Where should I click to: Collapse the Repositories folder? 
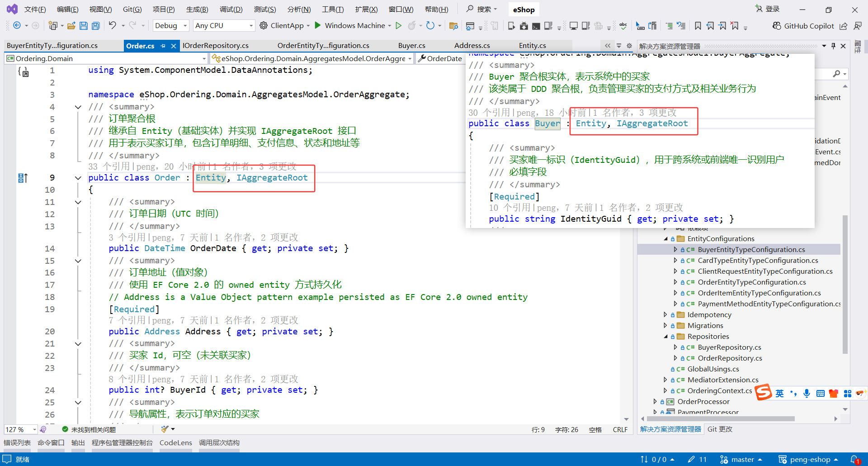(665, 337)
